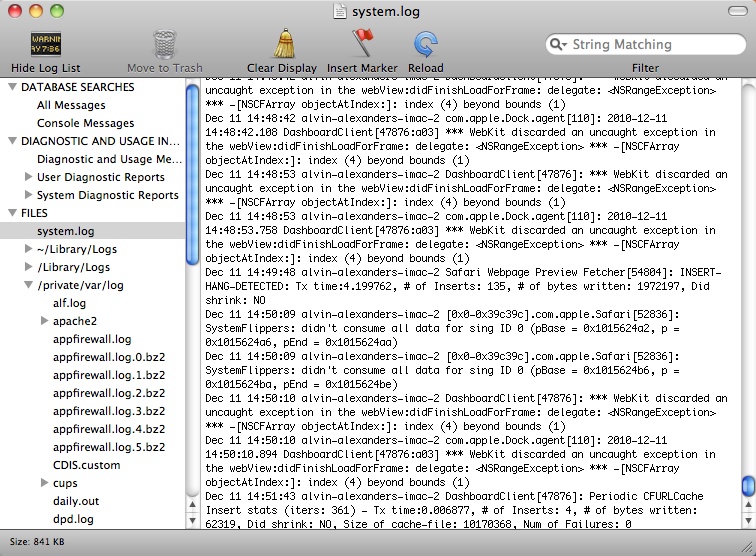Viewport: 756px width, 556px height.
Task: Click the log pane scroll up arrow
Action: [x=748, y=505]
